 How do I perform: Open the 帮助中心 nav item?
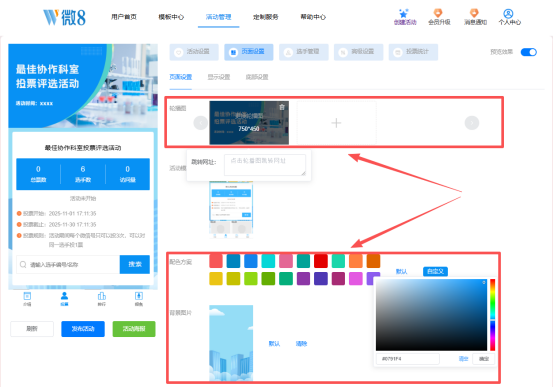313,17
